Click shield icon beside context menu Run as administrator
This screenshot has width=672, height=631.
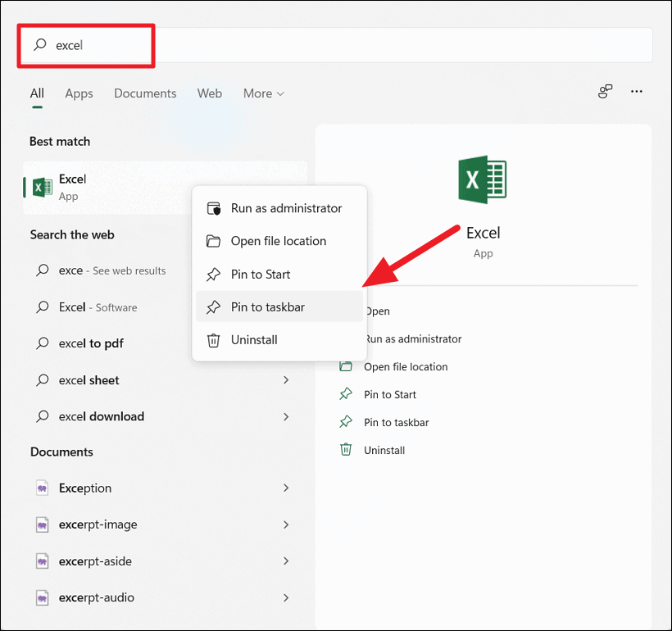click(213, 208)
